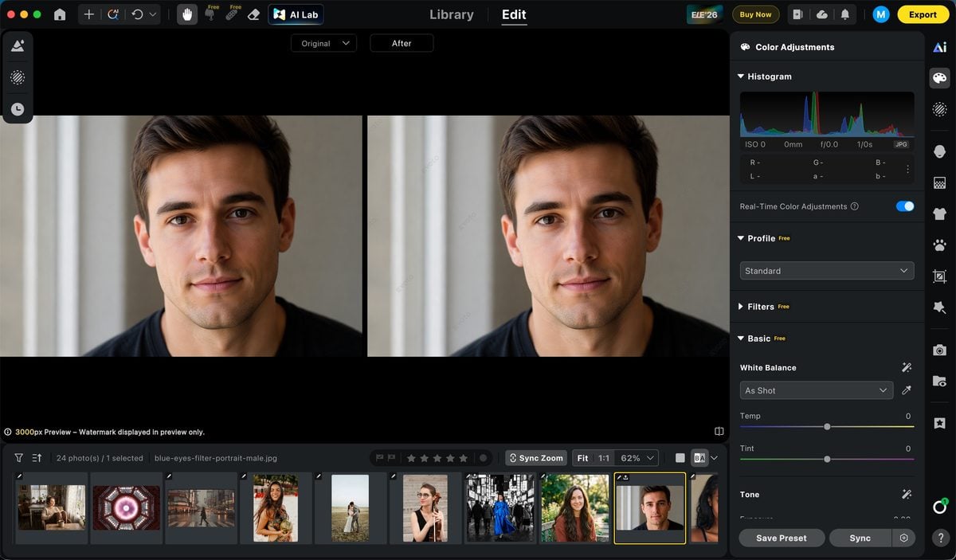This screenshot has height=560, width=956.
Task: Open the M user account avatar
Action: click(880, 14)
